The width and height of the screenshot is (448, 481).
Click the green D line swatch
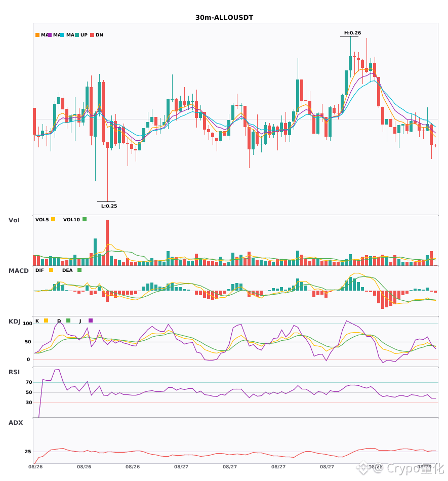(x=68, y=320)
